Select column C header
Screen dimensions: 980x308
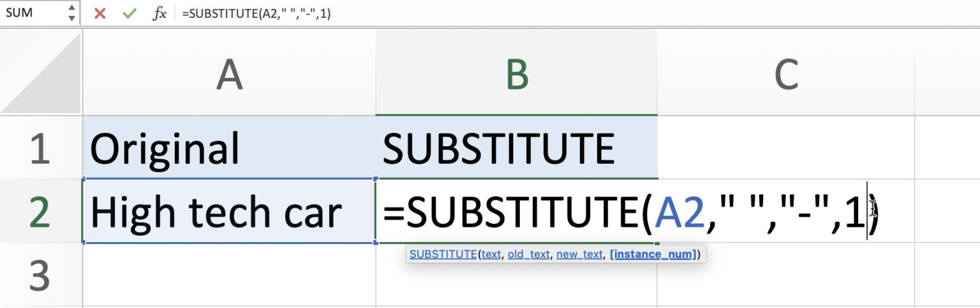coord(785,75)
